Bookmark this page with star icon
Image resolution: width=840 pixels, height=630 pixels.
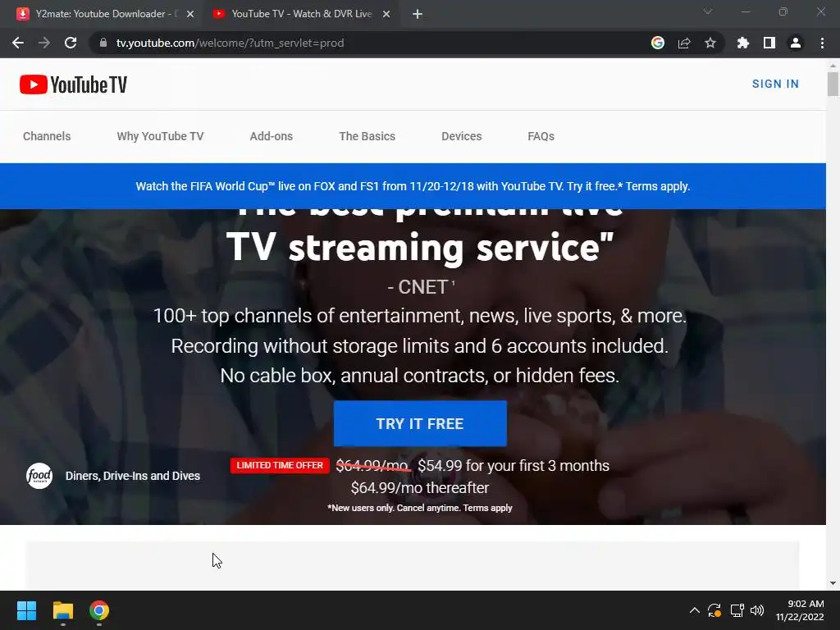click(710, 43)
